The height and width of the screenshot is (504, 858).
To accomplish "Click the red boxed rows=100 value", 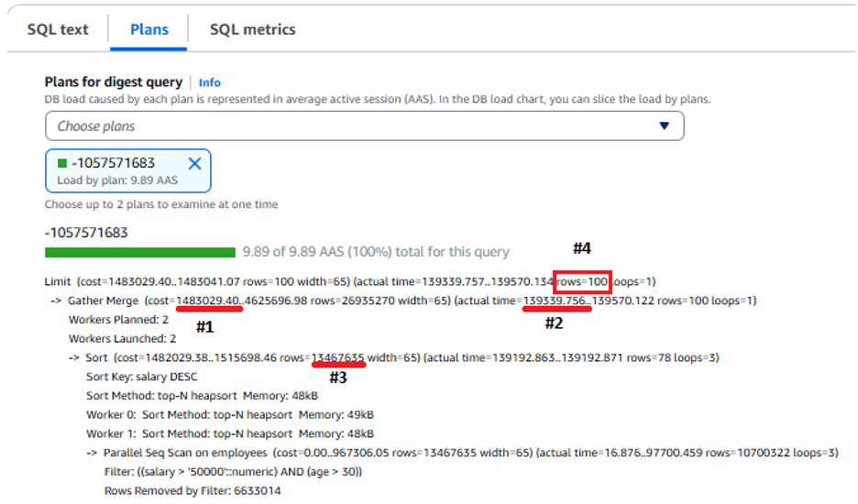I will tap(582, 282).
